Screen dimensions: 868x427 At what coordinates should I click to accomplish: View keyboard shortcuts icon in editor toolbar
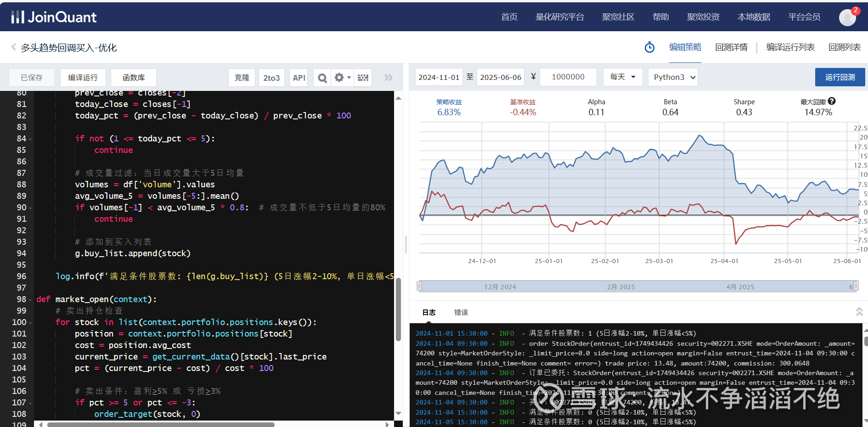point(363,78)
